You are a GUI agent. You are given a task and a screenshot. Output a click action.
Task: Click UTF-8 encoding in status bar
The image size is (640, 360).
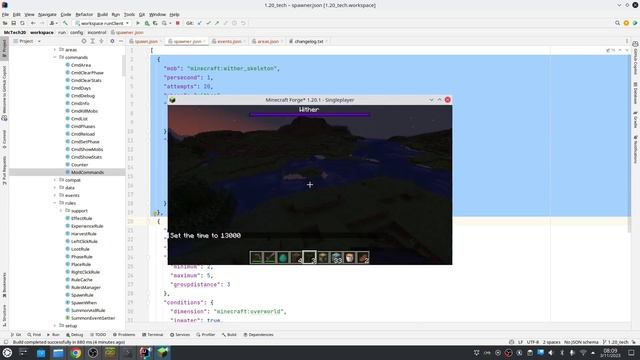[533, 342]
